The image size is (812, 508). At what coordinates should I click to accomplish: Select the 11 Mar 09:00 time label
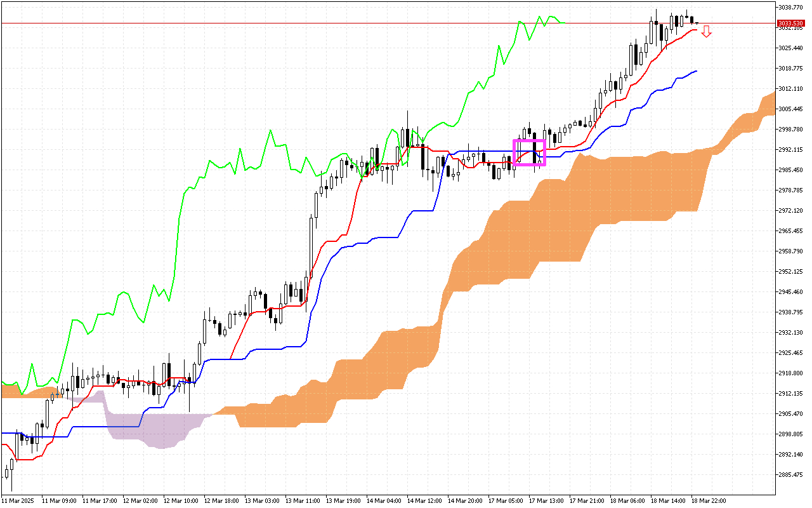pyautogui.click(x=58, y=501)
